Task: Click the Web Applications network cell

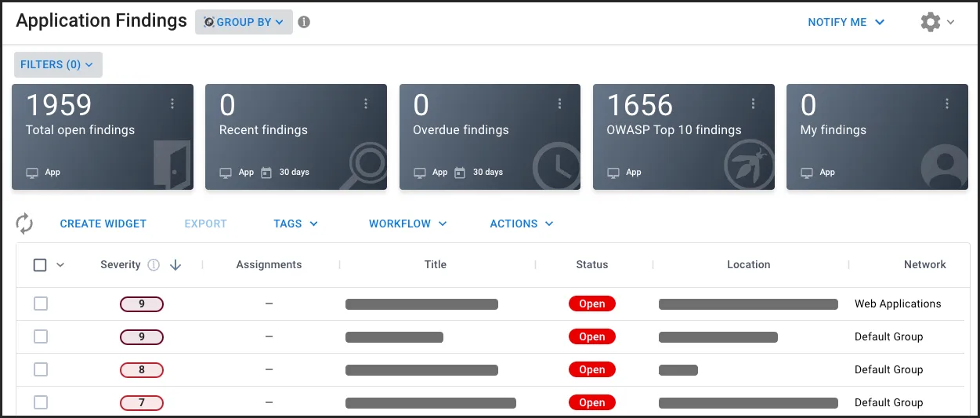Action: (x=898, y=304)
